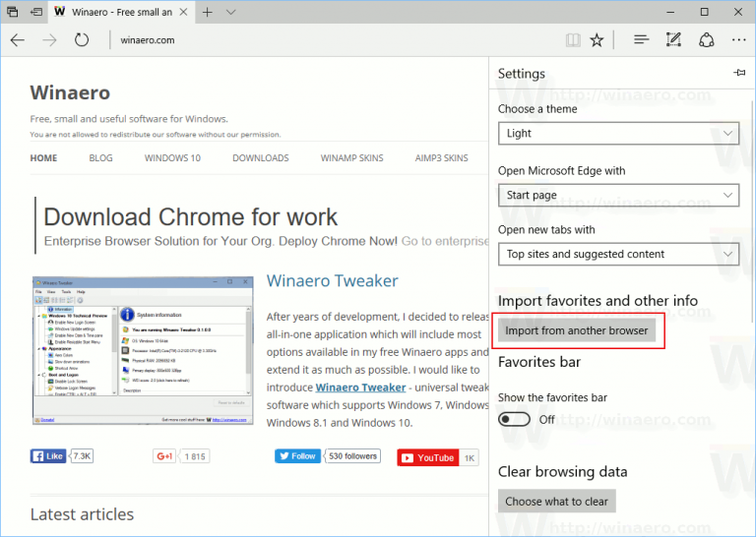The height and width of the screenshot is (537, 756).
Task: Open the Hub icon
Action: [641, 40]
